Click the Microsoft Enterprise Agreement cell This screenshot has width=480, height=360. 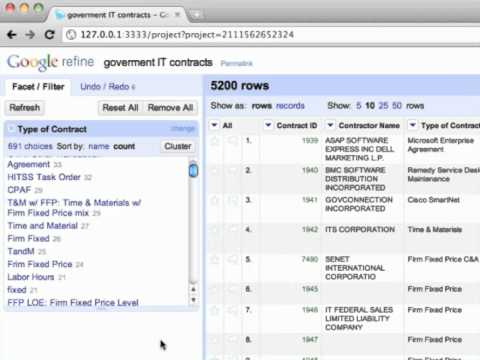click(440, 145)
